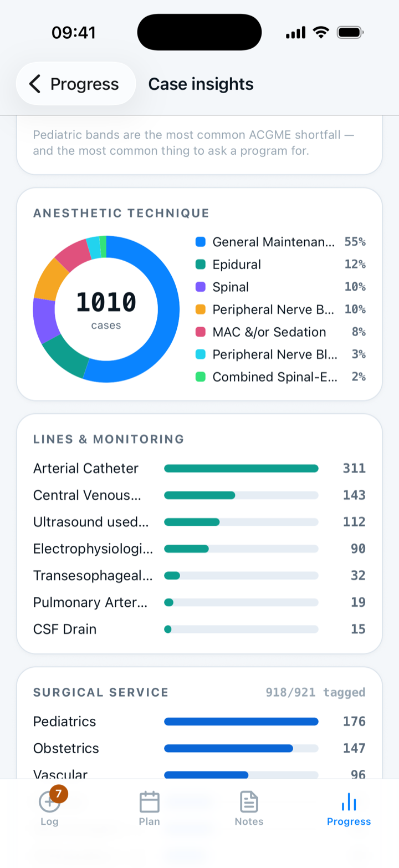Open the Notes document icon

pos(249,801)
